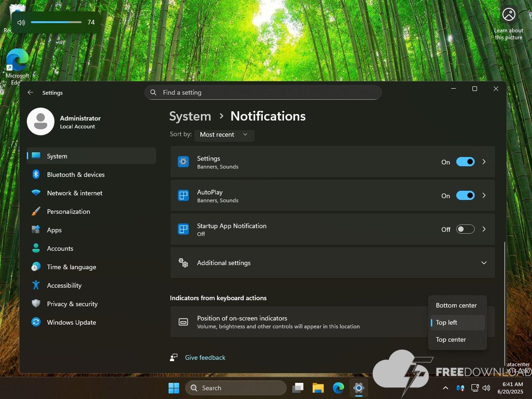Image resolution: width=532 pixels, height=399 pixels.
Task: Open Personalization via its paintbrush icon
Action: (x=36, y=212)
